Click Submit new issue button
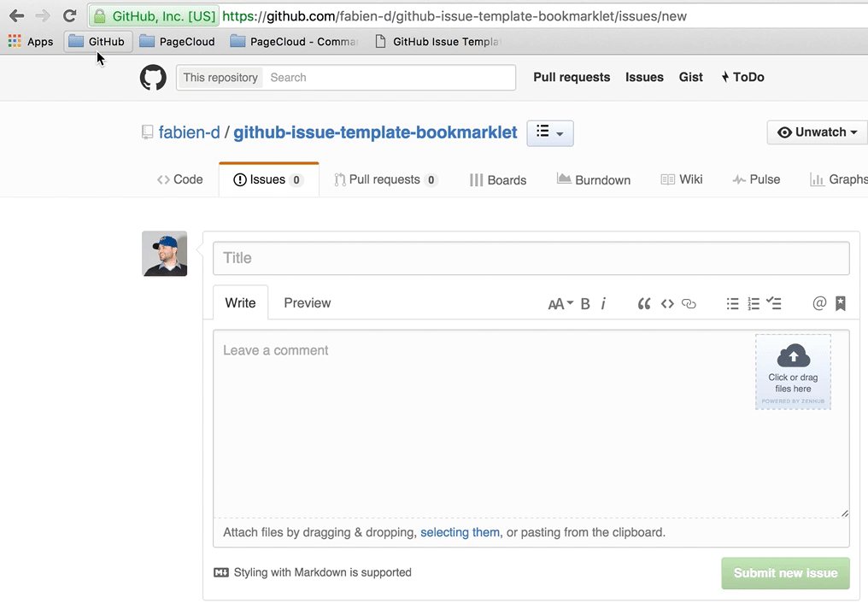This screenshot has width=868, height=615. coord(785,573)
